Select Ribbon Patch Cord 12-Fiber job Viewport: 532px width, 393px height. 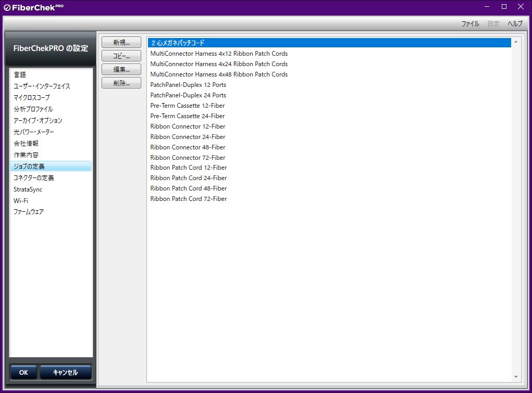329,168
